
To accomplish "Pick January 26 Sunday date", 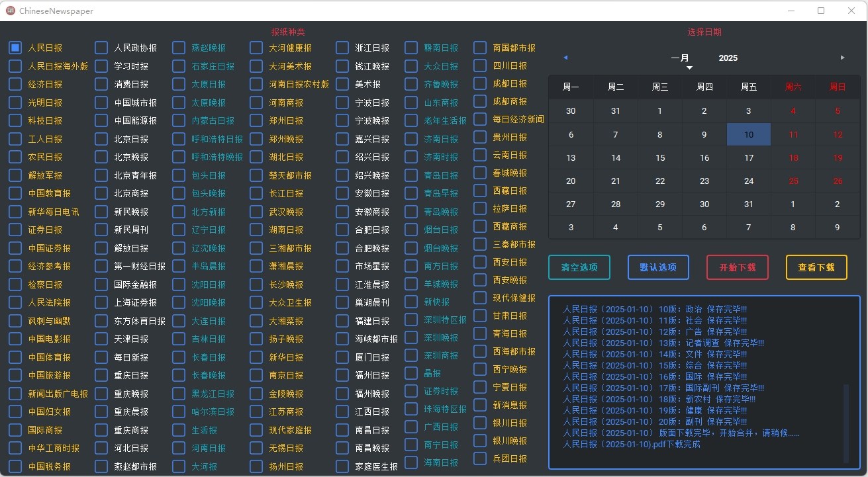I will [838, 181].
